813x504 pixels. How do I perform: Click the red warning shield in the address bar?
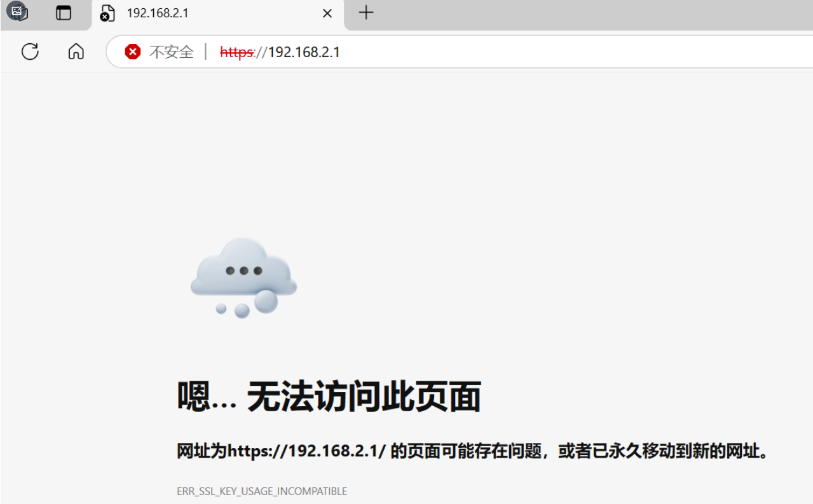(x=133, y=52)
